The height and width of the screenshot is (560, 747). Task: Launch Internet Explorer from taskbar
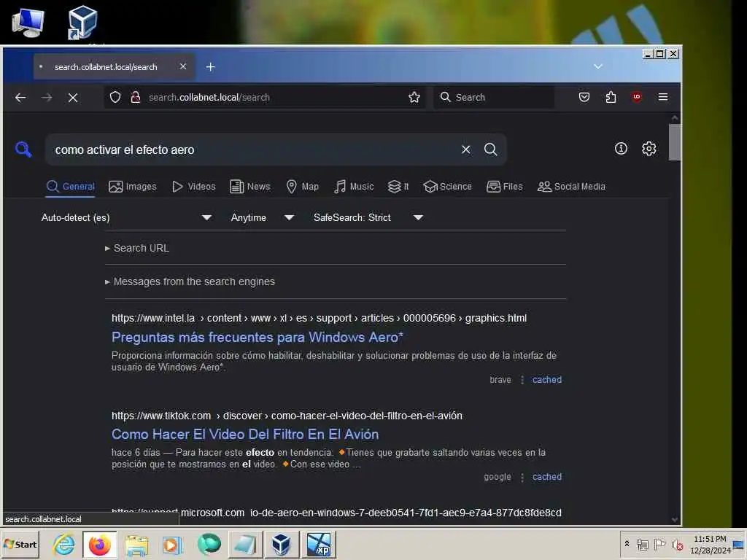(64, 544)
